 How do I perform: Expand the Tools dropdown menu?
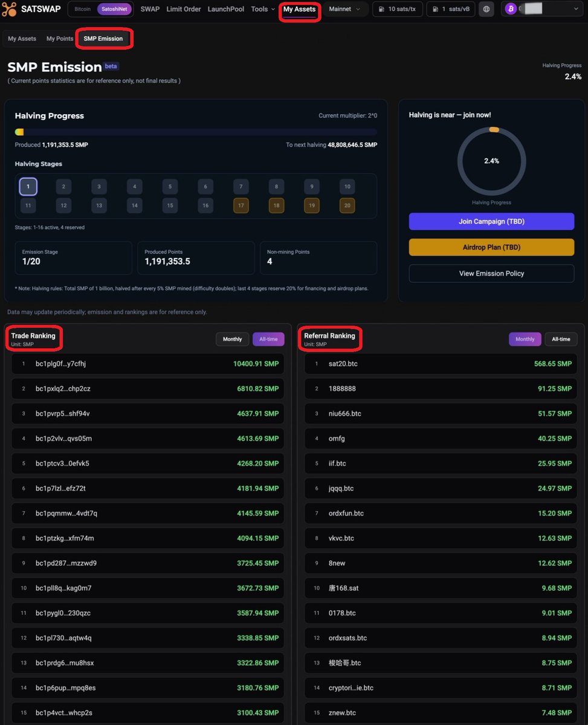tap(262, 9)
